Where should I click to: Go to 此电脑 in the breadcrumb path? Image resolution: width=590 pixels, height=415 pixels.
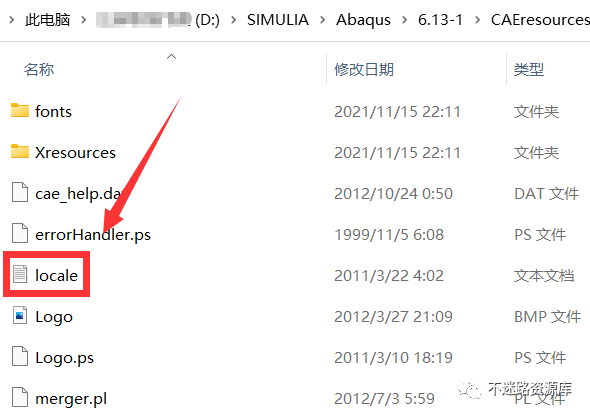pyautogui.click(x=47, y=20)
